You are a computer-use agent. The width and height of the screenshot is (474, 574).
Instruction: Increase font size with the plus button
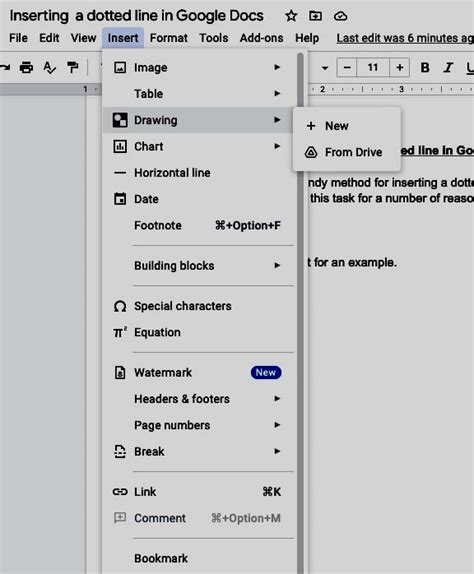click(399, 67)
